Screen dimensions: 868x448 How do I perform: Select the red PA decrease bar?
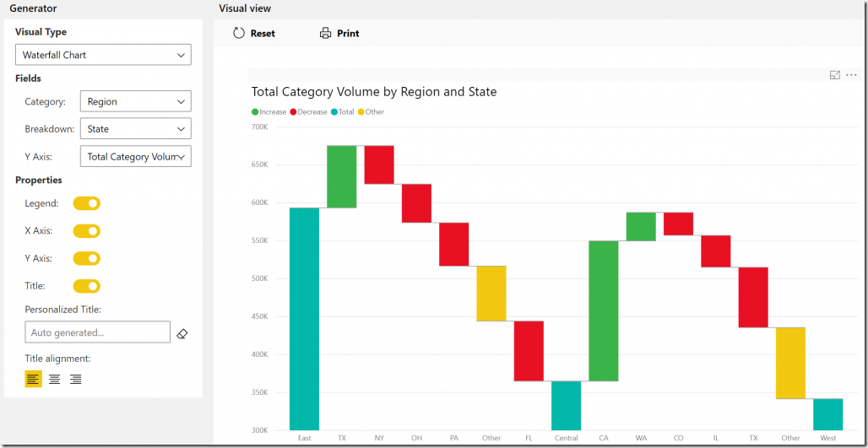point(454,245)
